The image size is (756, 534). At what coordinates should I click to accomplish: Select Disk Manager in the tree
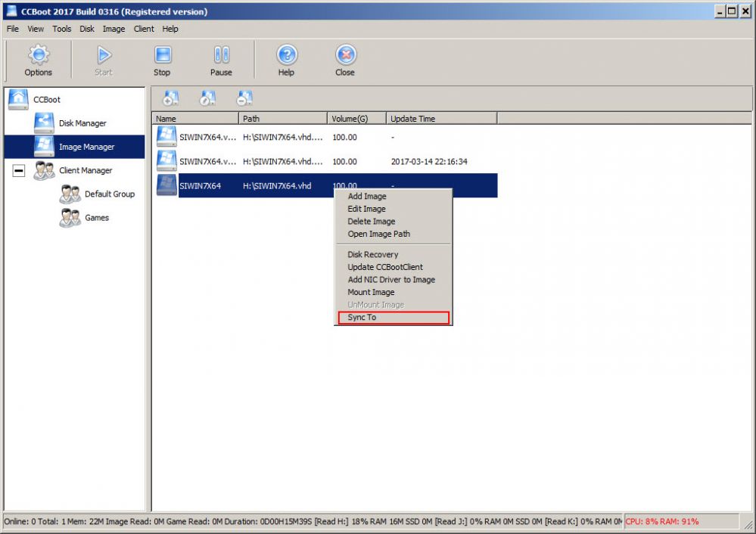tap(82, 123)
